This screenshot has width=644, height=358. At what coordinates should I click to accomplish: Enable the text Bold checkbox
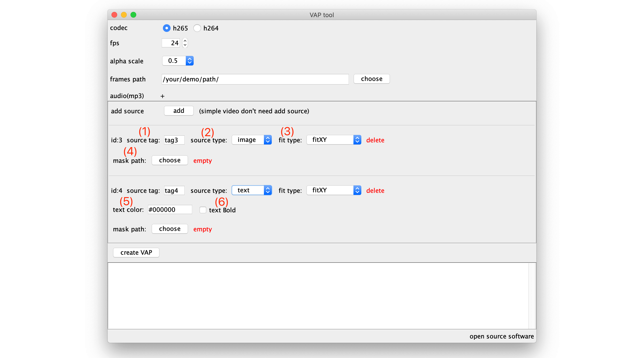point(203,210)
